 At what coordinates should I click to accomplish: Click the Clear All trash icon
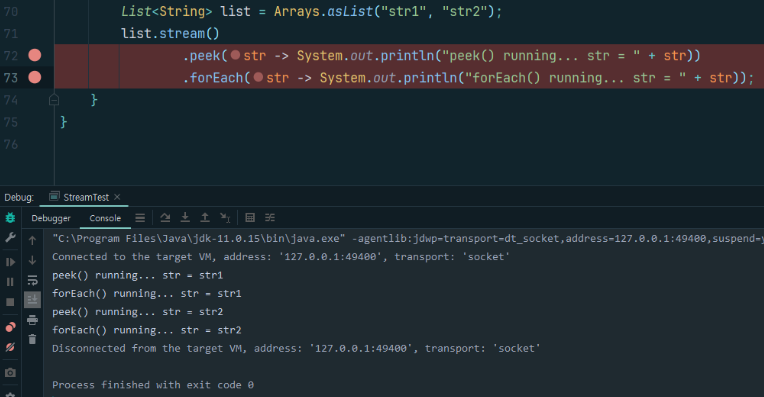pyautogui.click(x=32, y=339)
